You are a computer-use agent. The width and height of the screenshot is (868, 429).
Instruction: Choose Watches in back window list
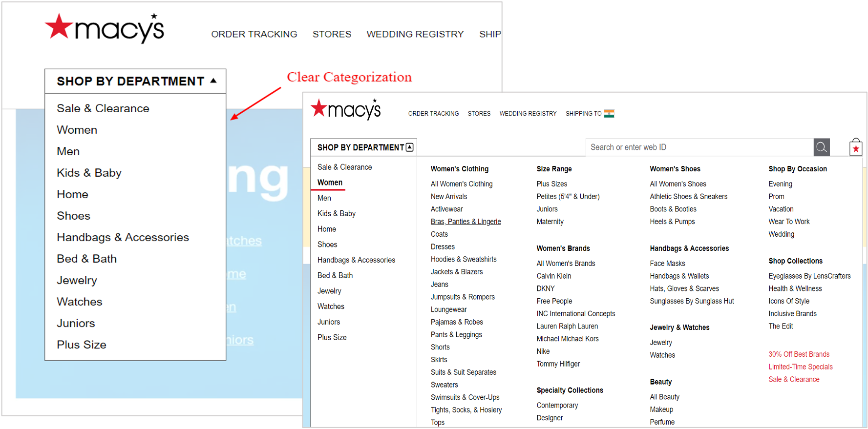tap(80, 302)
